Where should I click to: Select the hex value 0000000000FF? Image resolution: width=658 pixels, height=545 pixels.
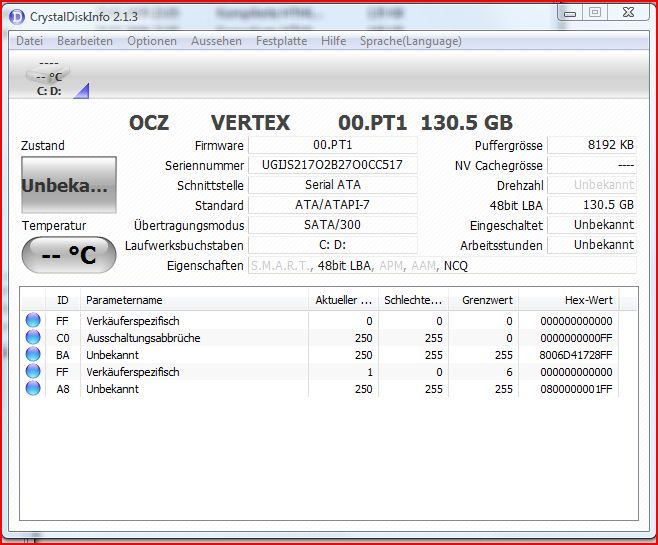pyautogui.click(x=576, y=338)
